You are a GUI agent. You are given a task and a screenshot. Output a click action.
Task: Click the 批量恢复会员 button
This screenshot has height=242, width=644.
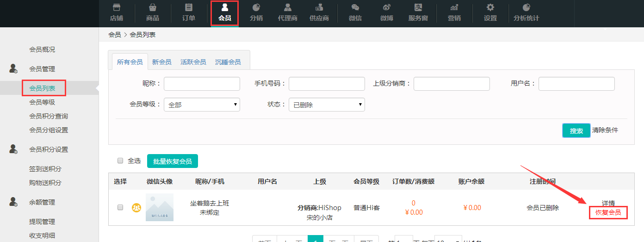172,161
